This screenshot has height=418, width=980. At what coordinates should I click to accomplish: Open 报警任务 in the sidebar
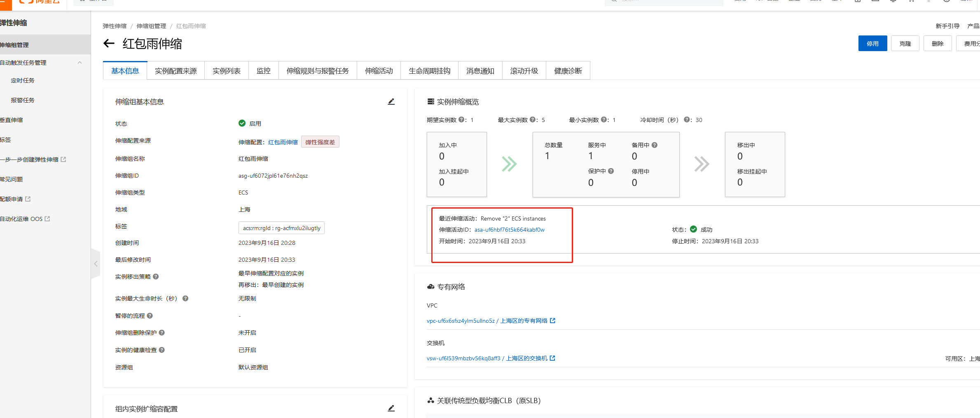(x=23, y=100)
